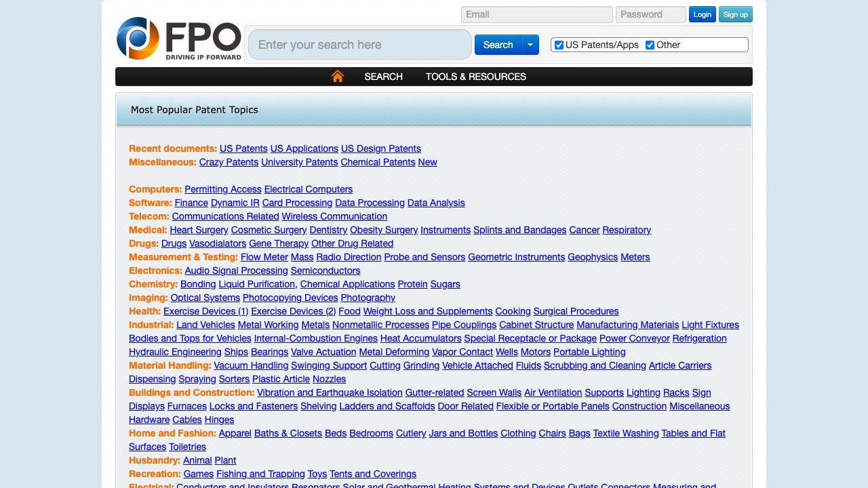The height and width of the screenshot is (488, 868).
Task: Click the Login button
Action: [x=702, y=14]
